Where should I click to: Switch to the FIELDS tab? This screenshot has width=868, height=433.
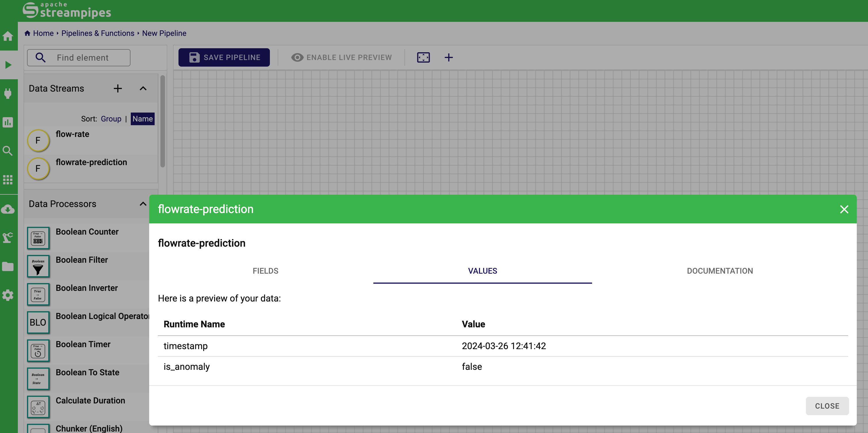tap(265, 271)
